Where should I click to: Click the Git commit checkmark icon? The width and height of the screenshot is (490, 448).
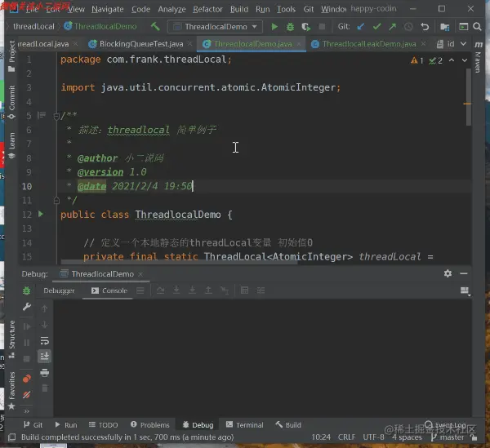pyautogui.click(x=376, y=27)
